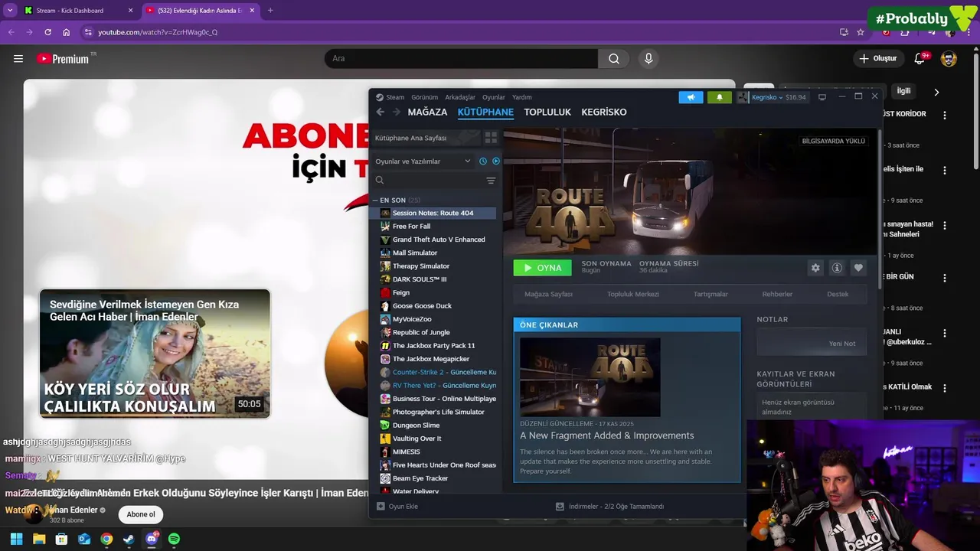Open İndirmeler downloads status
Image resolution: width=980 pixels, height=551 pixels.
coord(609,507)
